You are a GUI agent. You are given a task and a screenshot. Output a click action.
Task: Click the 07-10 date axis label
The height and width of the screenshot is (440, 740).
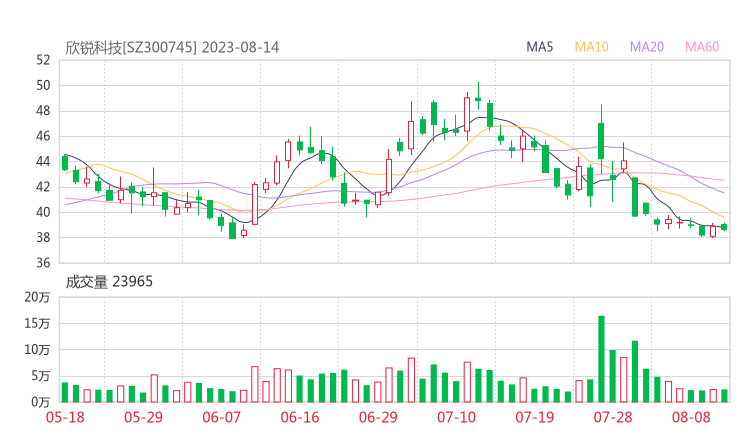click(x=456, y=417)
